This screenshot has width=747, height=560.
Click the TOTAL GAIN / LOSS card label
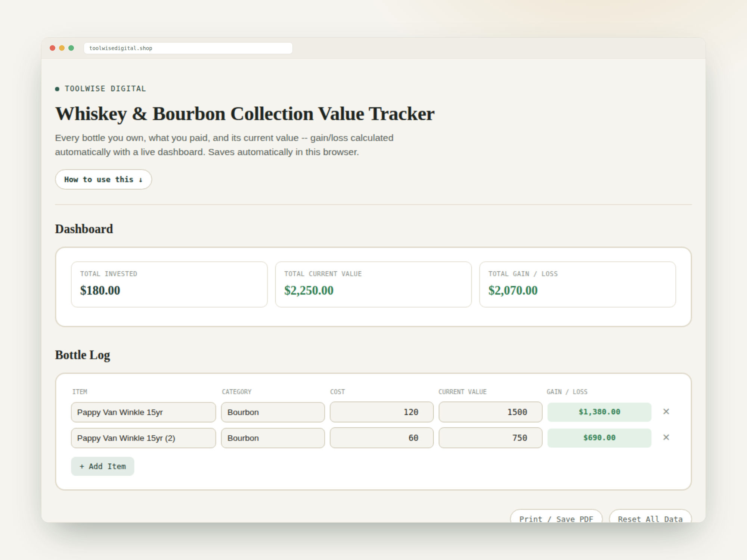523,274
